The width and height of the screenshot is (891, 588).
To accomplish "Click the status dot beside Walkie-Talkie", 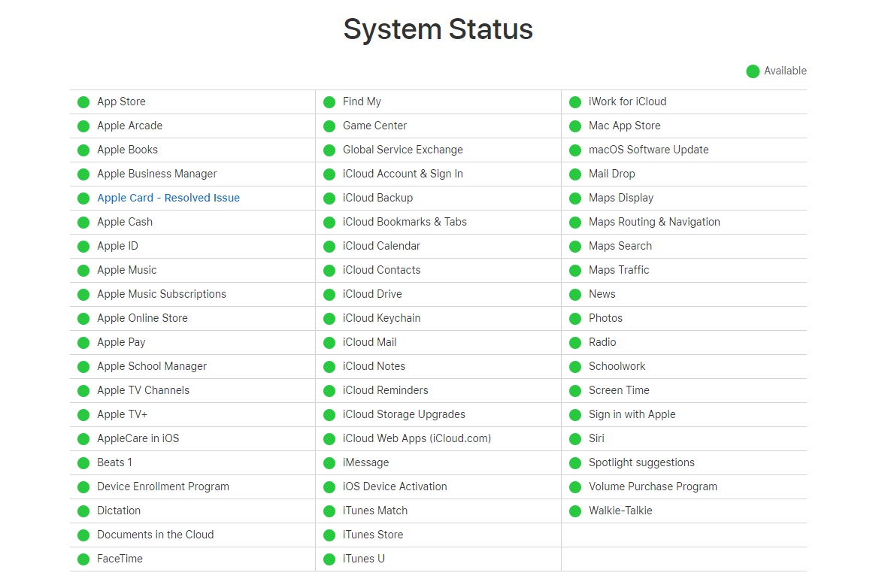I will pyautogui.click(x=575, y=511).
